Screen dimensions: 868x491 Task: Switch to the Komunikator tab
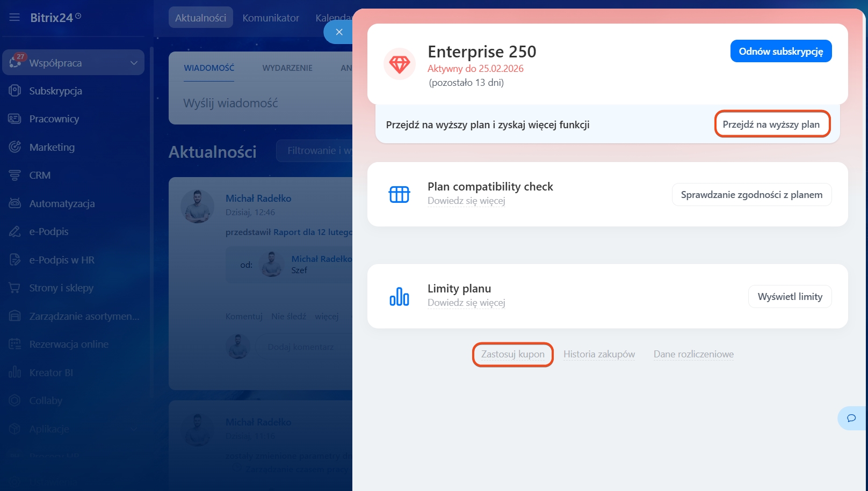pyautogui.click(x=271, y=18)
